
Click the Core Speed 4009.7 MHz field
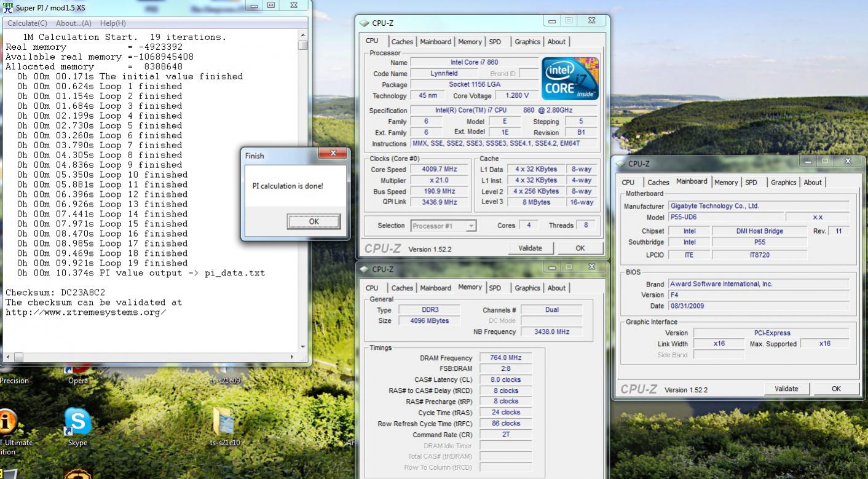pos(439,170)
